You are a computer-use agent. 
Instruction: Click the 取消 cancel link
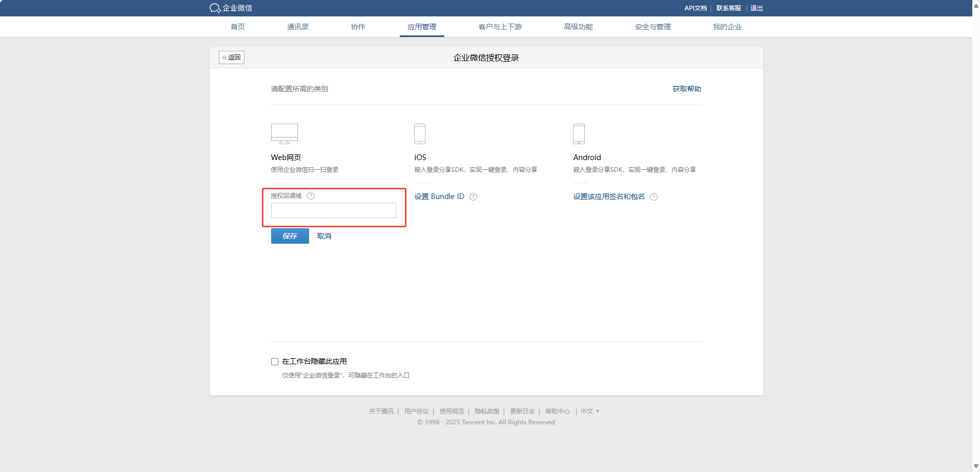tap(324, 236)
